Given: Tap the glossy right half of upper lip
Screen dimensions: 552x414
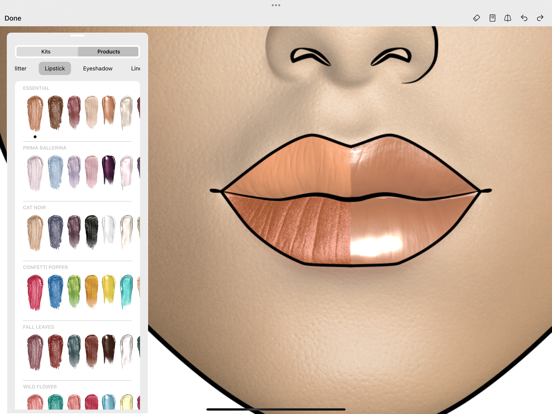Looking at the screenshot, I should (x=405, y=169).
